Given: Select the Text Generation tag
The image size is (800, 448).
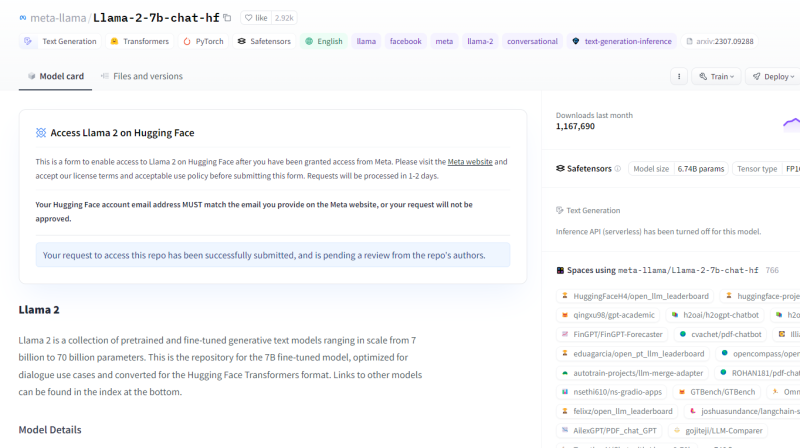Looking at the screenshot, I should pyautogui.click(x=60, y=41).
